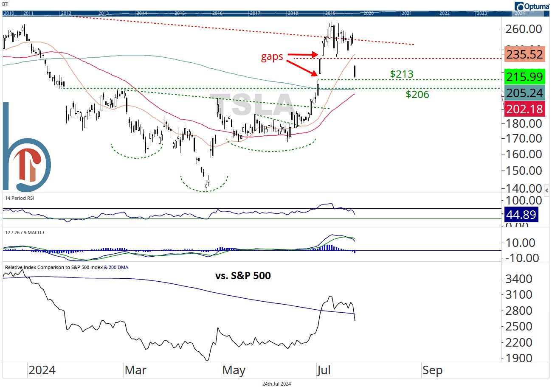Click the red 202.18 price tag

[524, 109]
